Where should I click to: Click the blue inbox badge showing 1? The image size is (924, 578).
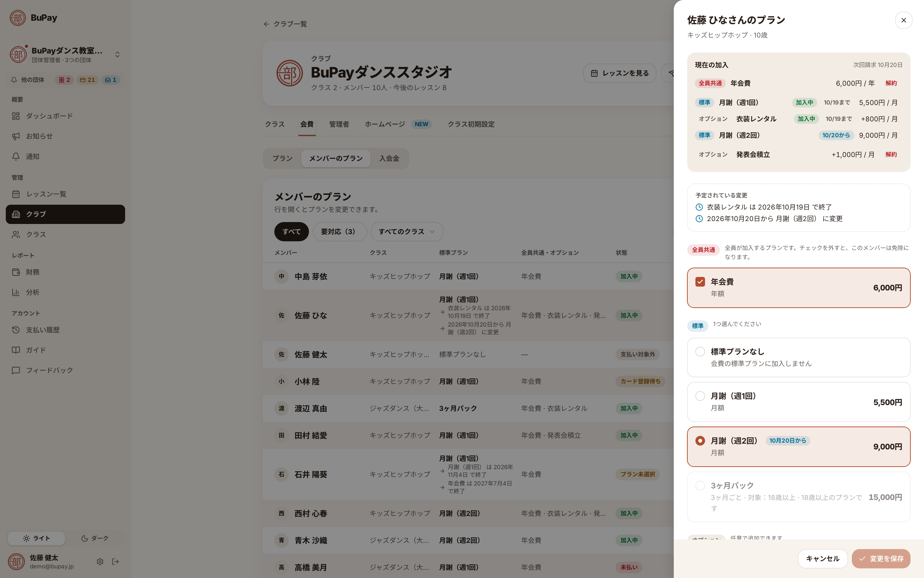(110, 80)
